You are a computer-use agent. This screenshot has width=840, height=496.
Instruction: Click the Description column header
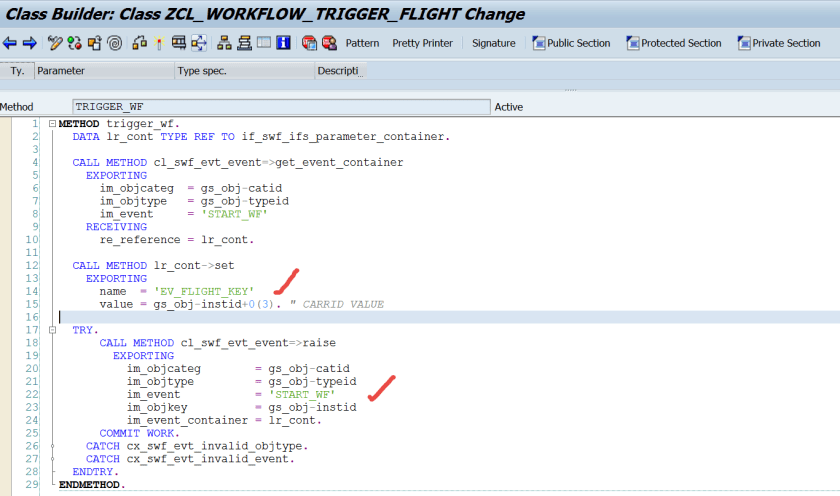pos(340,71)
